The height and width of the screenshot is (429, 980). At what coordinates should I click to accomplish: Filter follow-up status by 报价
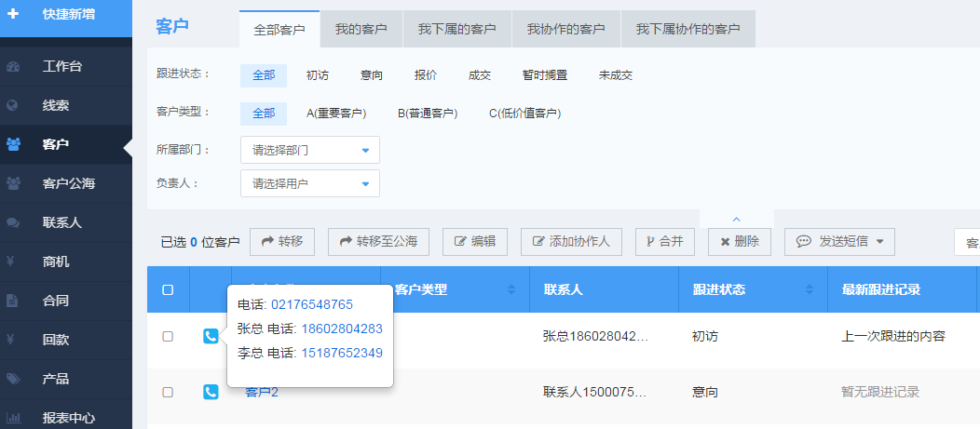click(x=426, y=75)
